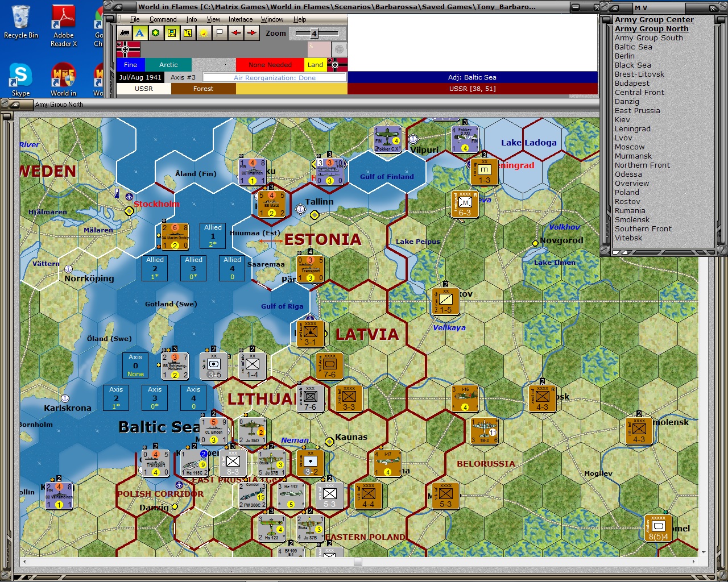Click the red None Needed status box
This screenshot has width=728, height=582.
point(270,65)
